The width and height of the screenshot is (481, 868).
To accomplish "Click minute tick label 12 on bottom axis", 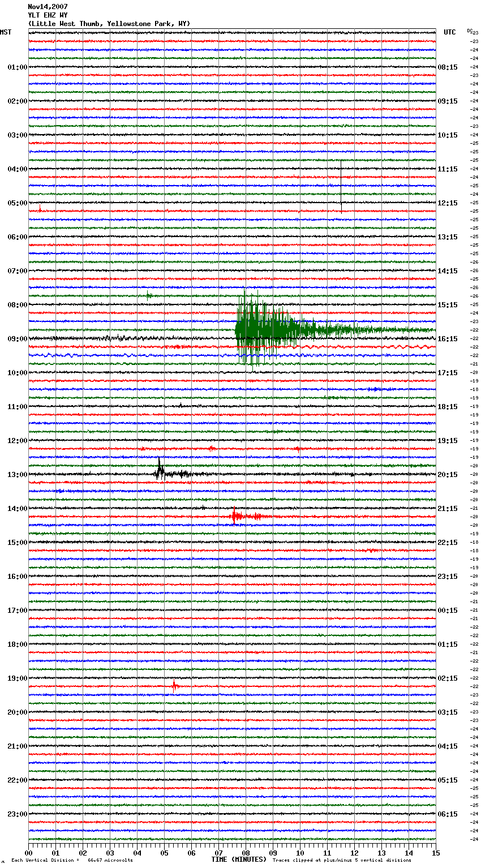I will 354,853.
